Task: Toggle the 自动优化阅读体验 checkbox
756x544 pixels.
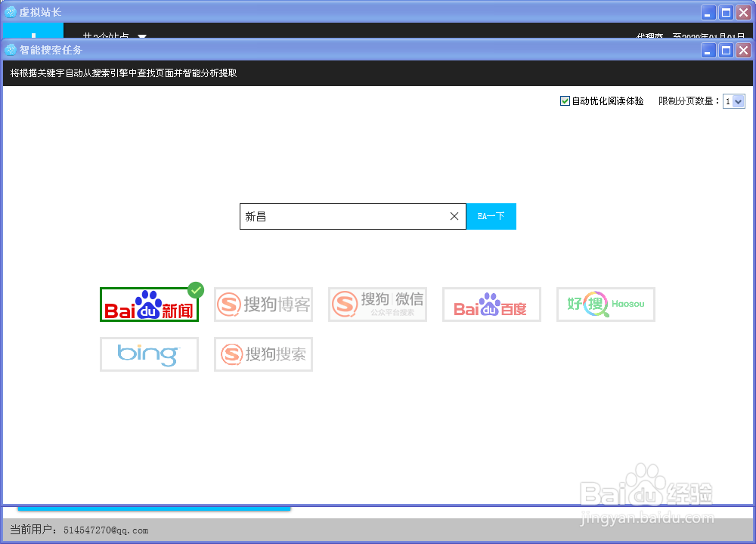Action: click(x=565, y=100)
